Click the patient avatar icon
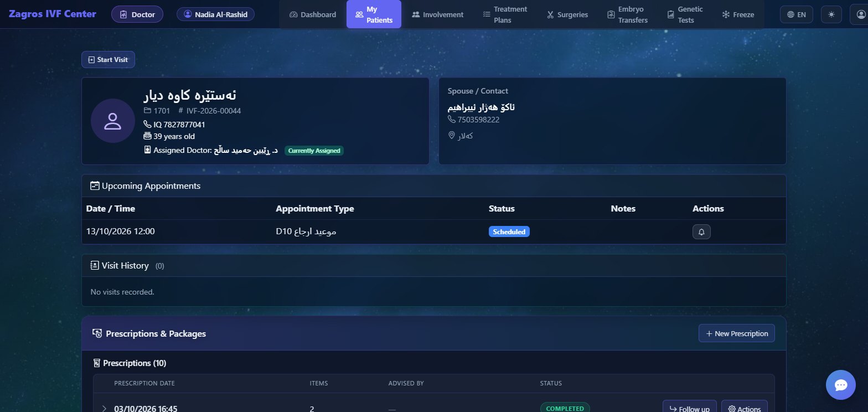Image resolution: width=868 pixels, height=412 pixels. click(113, 121)
